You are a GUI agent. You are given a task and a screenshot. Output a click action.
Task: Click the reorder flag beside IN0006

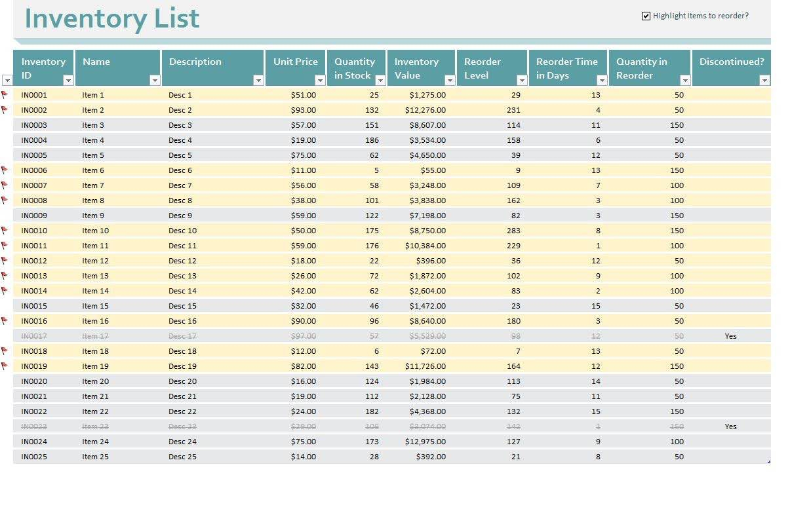5,170
